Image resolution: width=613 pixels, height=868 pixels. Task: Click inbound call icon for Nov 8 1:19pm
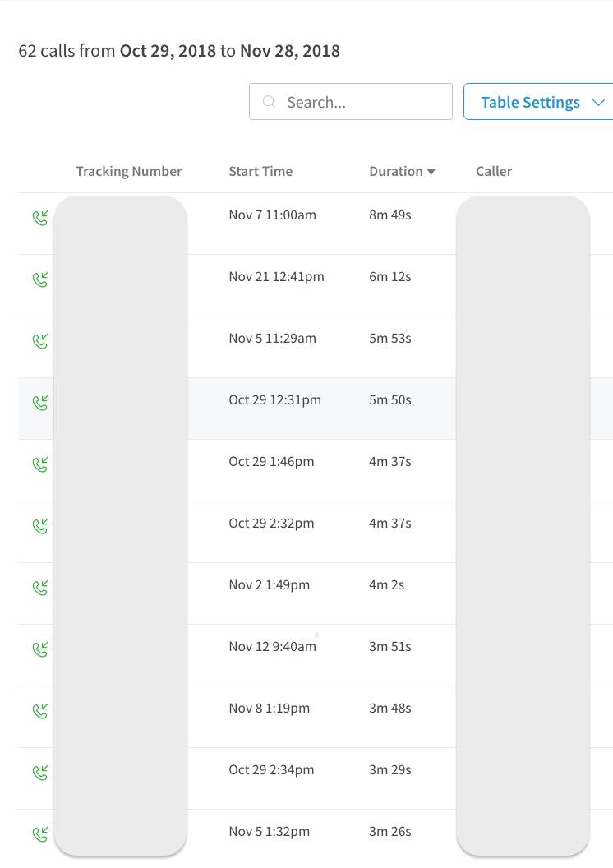point(40,711)
